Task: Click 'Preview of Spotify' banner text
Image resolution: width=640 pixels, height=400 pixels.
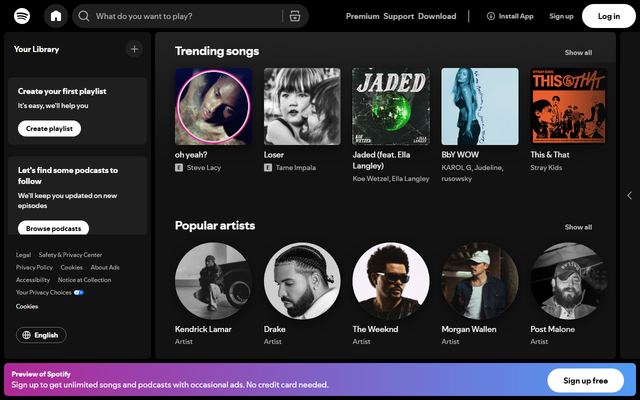Action: [x=41, y=374]
